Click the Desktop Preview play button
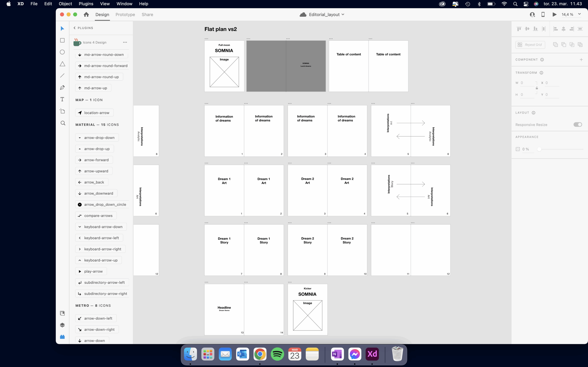This screenshot has height=367, width=588. 554,14
